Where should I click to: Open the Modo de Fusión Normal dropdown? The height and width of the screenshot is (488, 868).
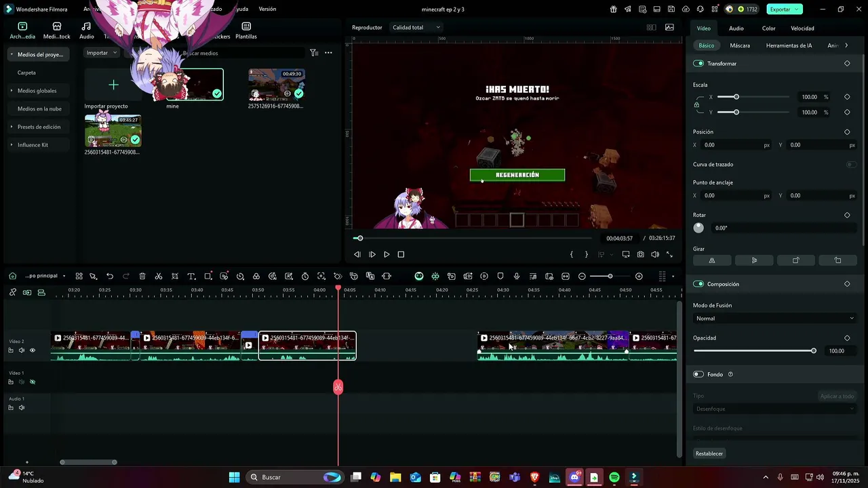coord(775,319)
